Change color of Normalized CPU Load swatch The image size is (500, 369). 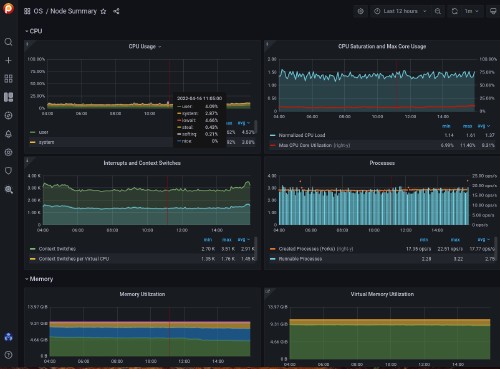(x=273, y=135)
